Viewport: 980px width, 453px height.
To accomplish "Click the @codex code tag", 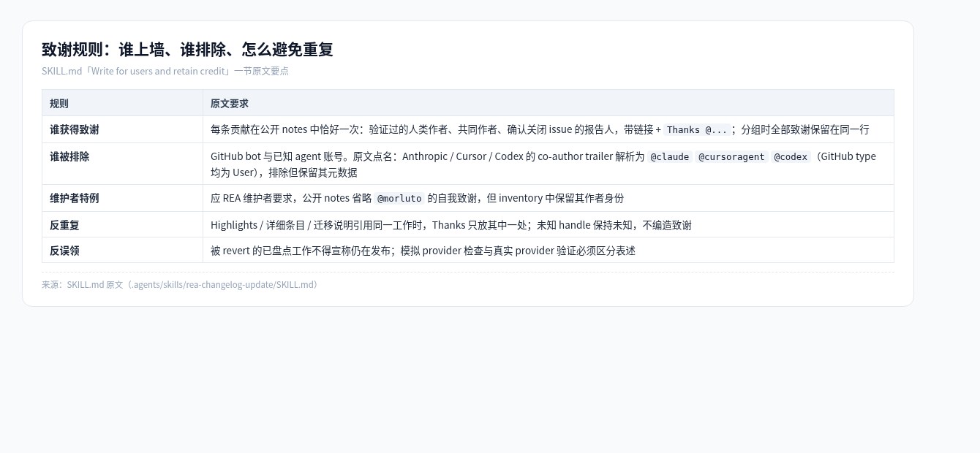I will coord(791,156).
